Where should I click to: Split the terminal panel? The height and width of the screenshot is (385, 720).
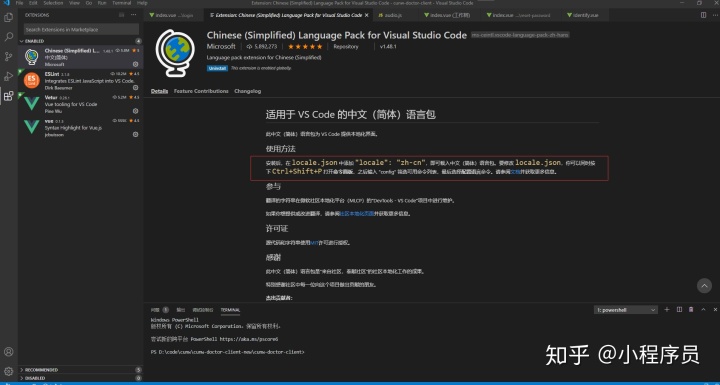[x=679, y=310]
